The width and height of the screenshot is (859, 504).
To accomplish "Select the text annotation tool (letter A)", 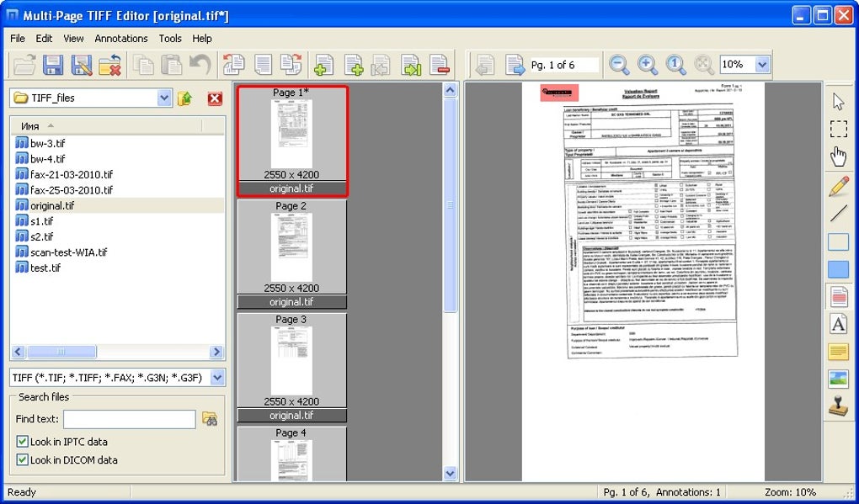I will pyautogui.click(x=838, y=324).
